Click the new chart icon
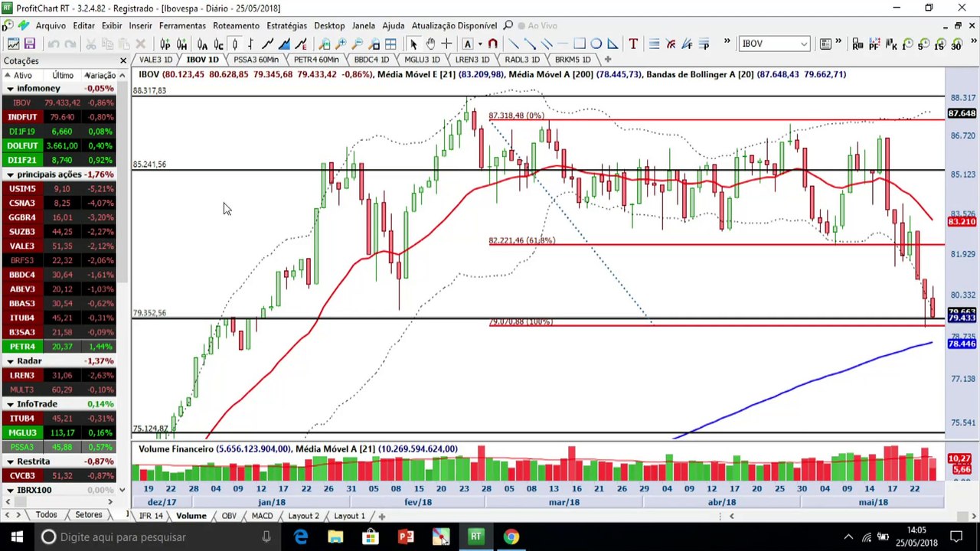 point(13,44)
